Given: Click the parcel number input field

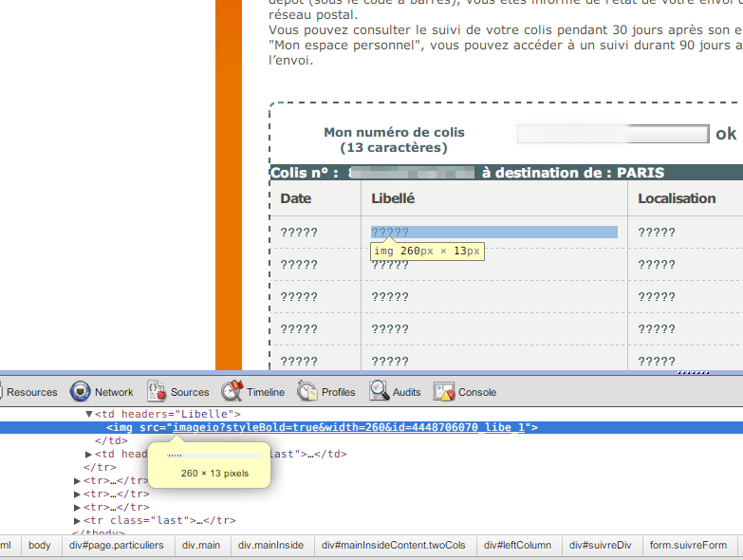Looking at the screenshot, I should tap(613, 134).
